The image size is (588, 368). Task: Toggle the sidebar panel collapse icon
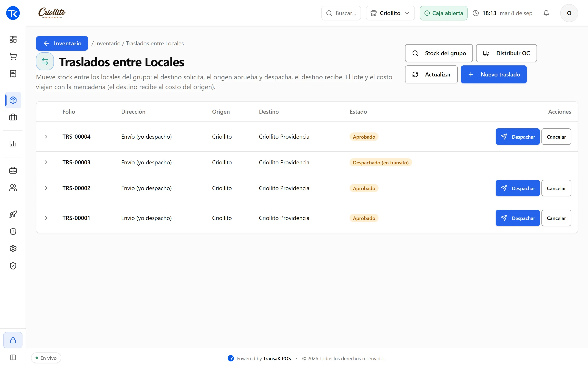pos(13,357)
